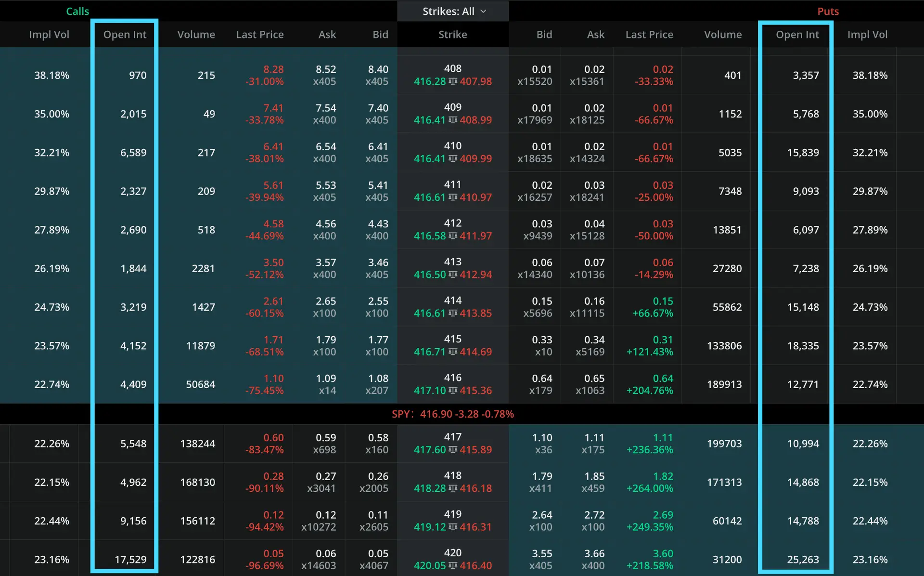This screenshot has width=924, height=576.
Task: Click the breakeven scale icon on strike 414
Action: pyautogui.click(x=453, y=313)
